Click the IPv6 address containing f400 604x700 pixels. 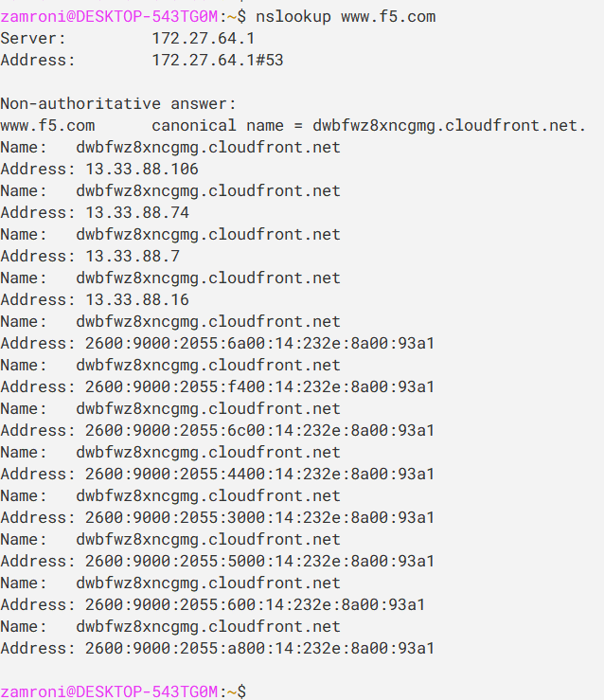pyautogui.click(x=259, y=387)
